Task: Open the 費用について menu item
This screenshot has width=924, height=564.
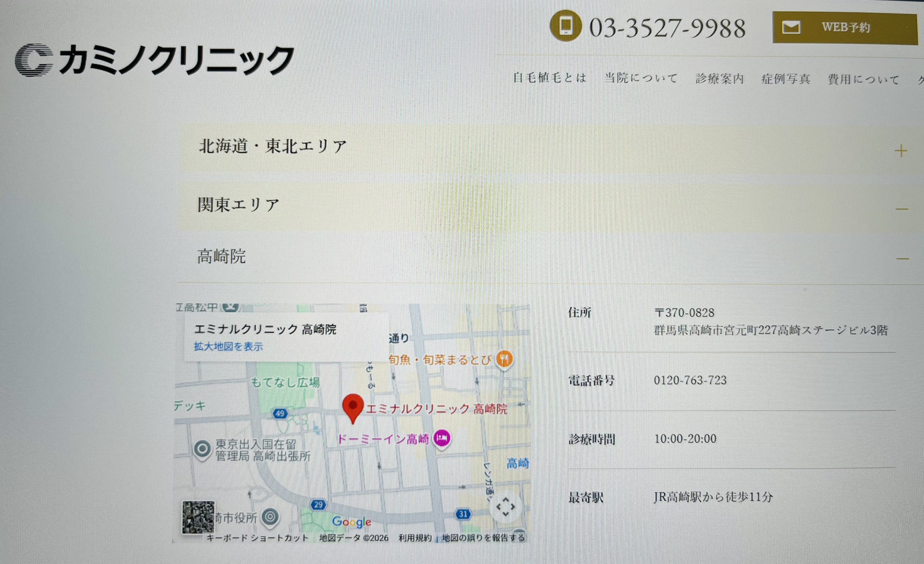Action: [x=863, y=80]
